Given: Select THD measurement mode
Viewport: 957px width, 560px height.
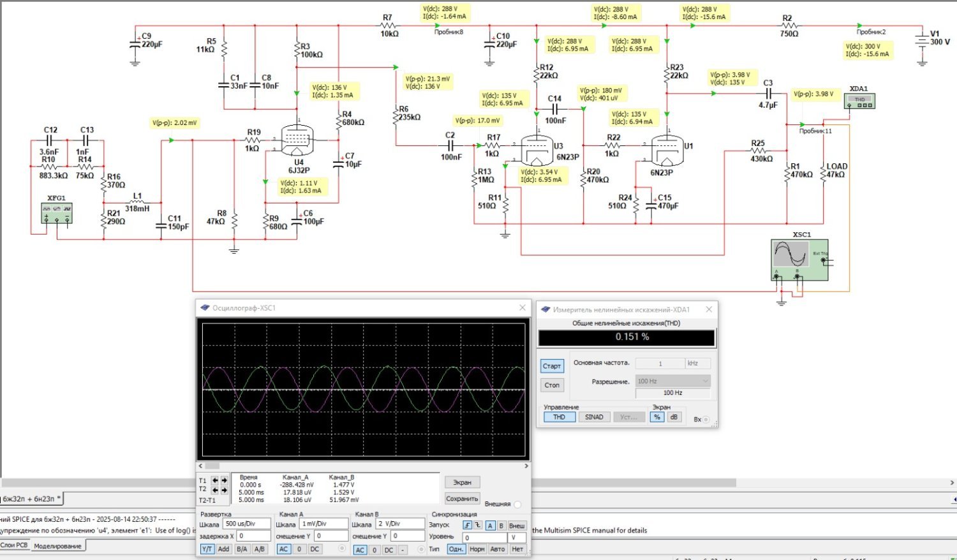Looking at the screenshot, I should click(x=559, y=417).
